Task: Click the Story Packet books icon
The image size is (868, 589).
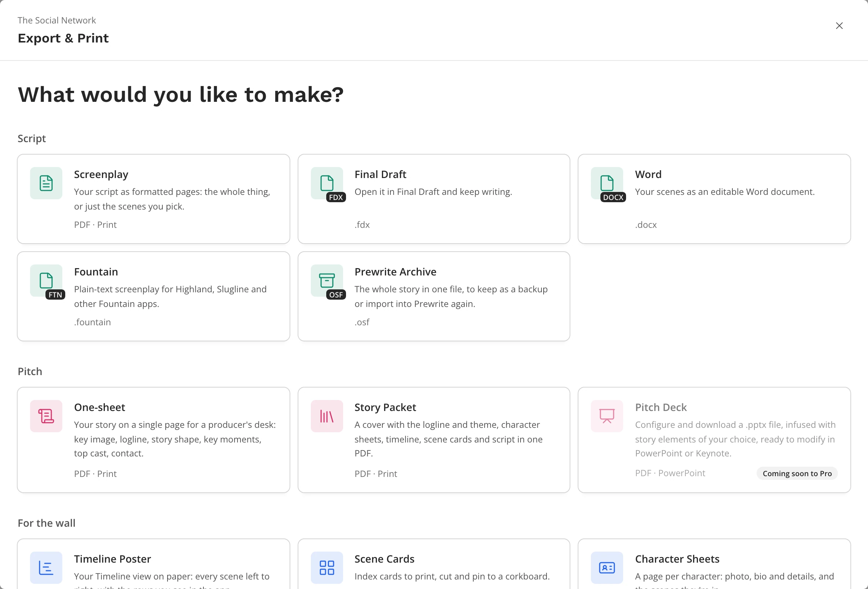Action: click(327, 416)
